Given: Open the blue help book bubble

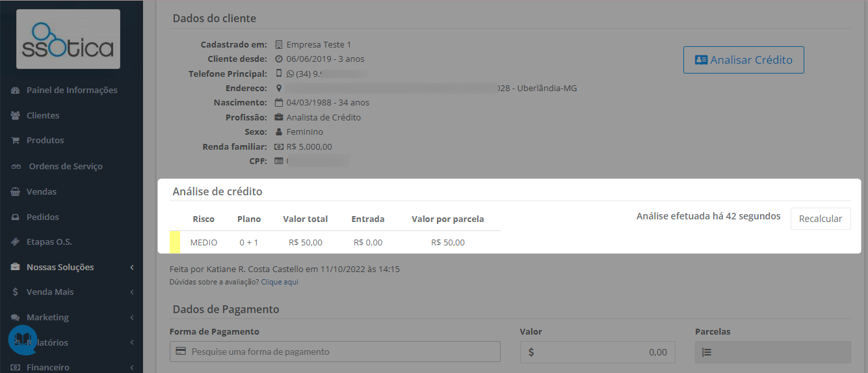Looking at the screenshot, I should point(23,340).
